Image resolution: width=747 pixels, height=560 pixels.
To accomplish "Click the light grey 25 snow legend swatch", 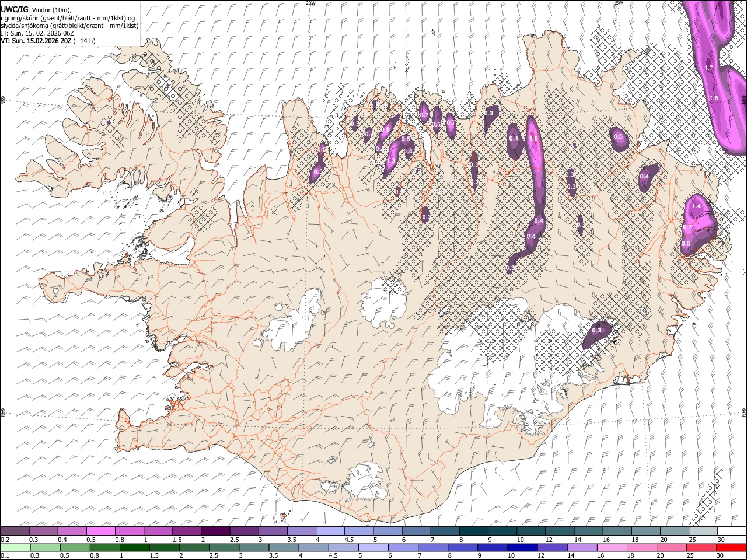I will click(703, 531).
